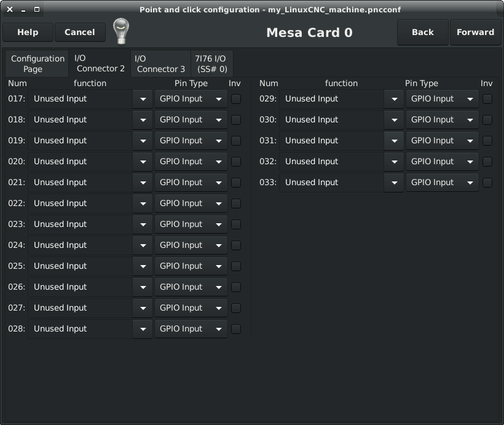
Task: Open Pin Type dropdown for pin 017
Action: point(191,99)
